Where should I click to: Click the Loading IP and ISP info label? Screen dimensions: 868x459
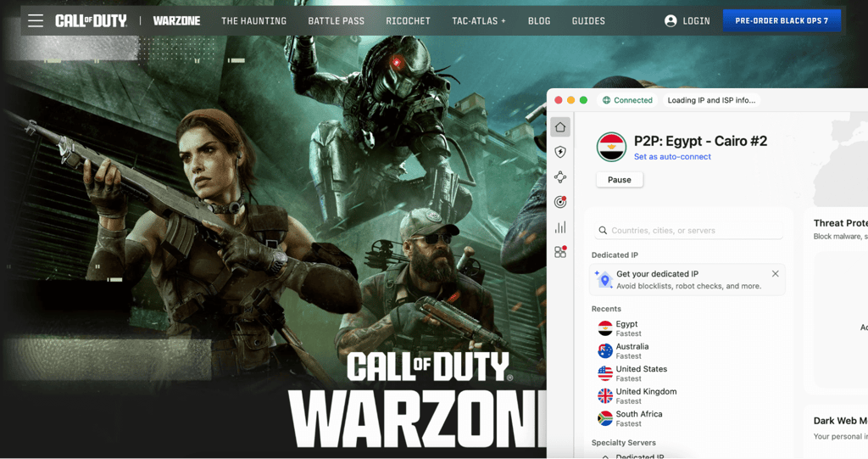pyautogui.click(x=711, y=100)
